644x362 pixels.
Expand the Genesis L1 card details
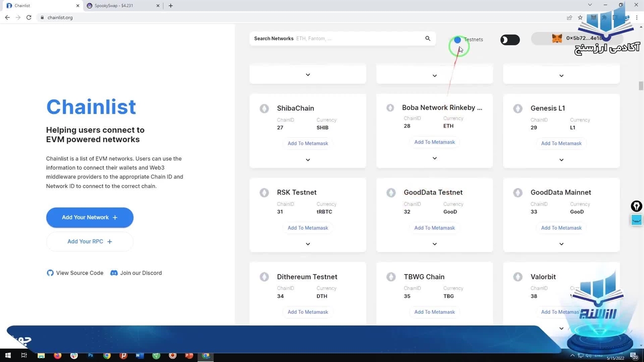click(561, 160)
